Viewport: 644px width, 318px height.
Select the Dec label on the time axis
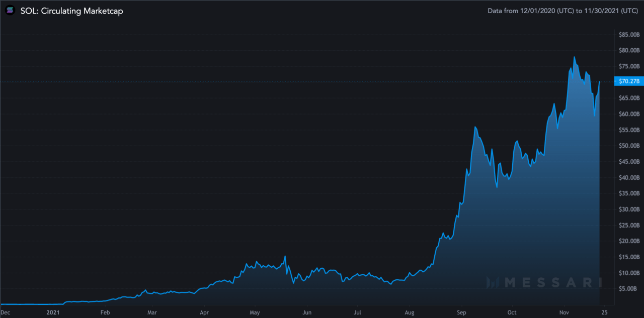6,312
